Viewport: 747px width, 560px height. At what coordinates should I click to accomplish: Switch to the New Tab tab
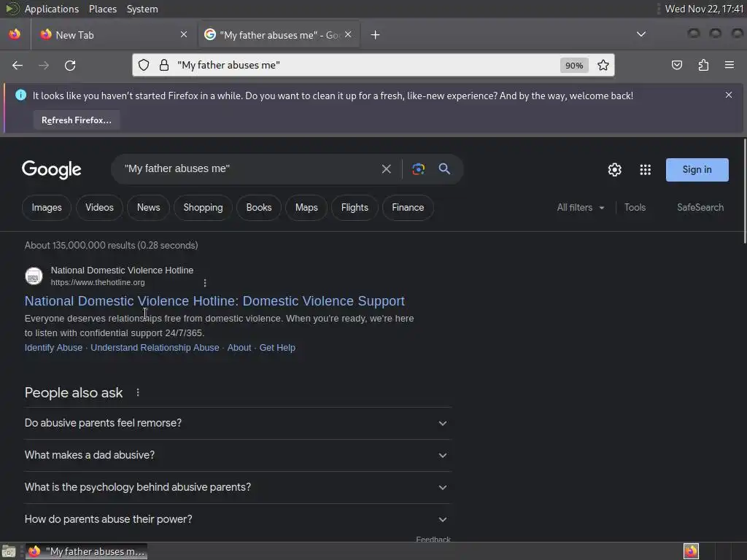(x=113, y=35)
